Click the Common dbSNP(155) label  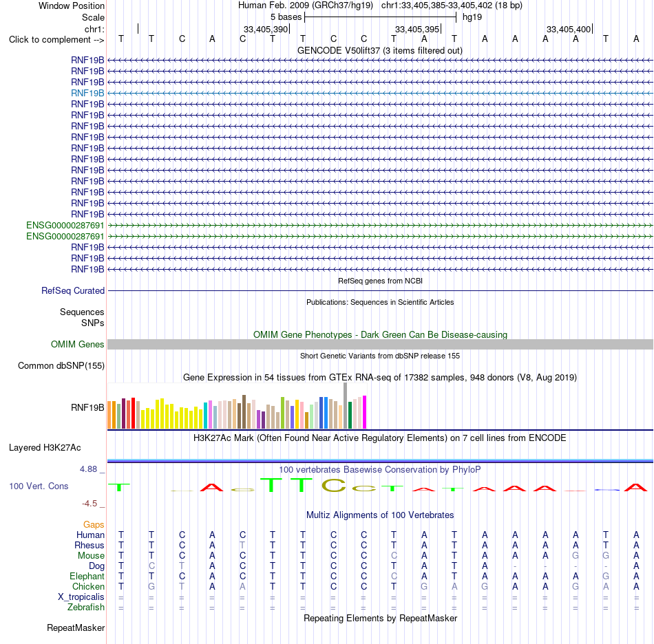pyautogui.click(x=61, y=365)
